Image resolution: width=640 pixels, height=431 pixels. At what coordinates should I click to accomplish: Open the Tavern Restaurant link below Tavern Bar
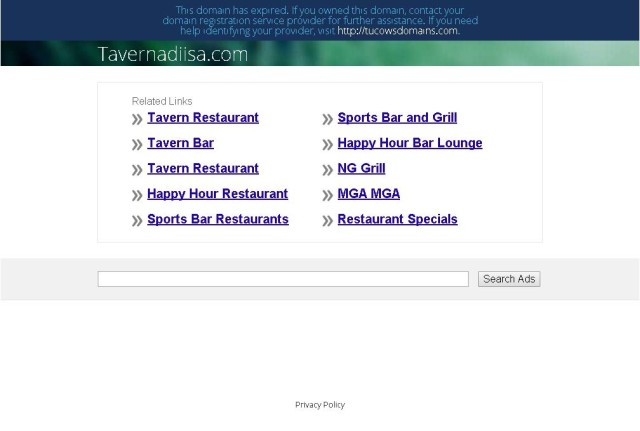[203, 169]
